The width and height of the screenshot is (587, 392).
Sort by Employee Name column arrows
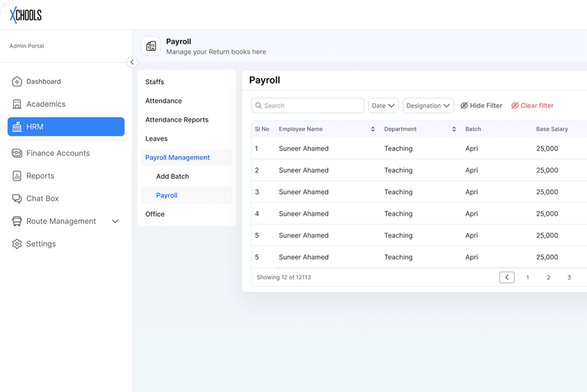point(373,129)
